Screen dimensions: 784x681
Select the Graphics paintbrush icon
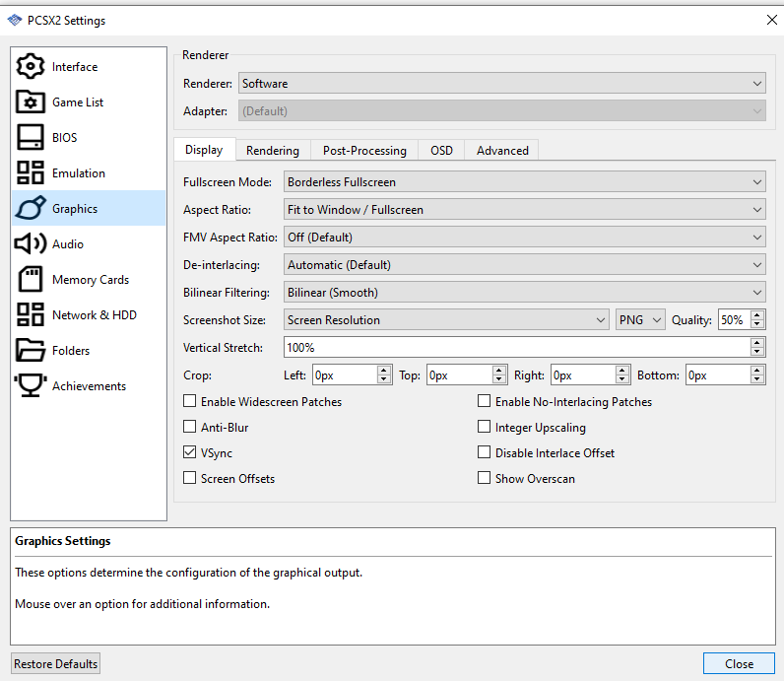click(31, 208)
